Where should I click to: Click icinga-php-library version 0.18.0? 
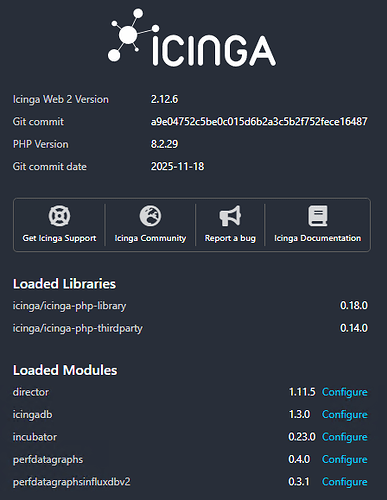click(354, 305)
